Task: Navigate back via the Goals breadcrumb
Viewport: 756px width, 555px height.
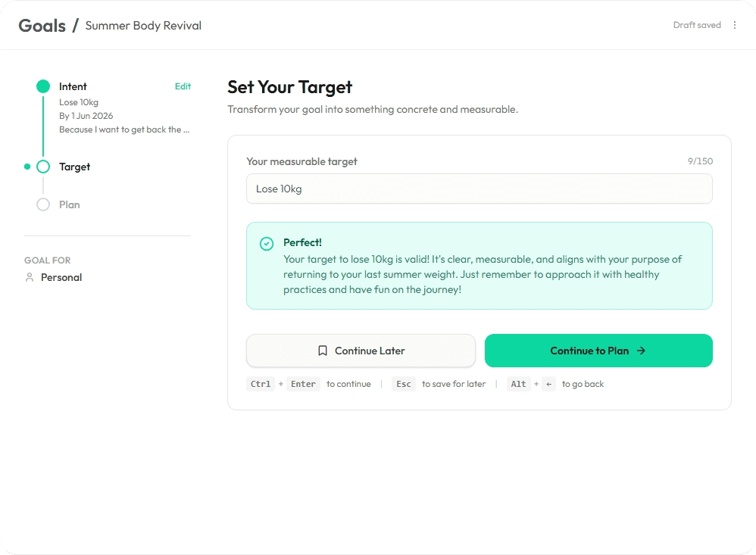Action: pyautogui.click(x=42, y=25)
